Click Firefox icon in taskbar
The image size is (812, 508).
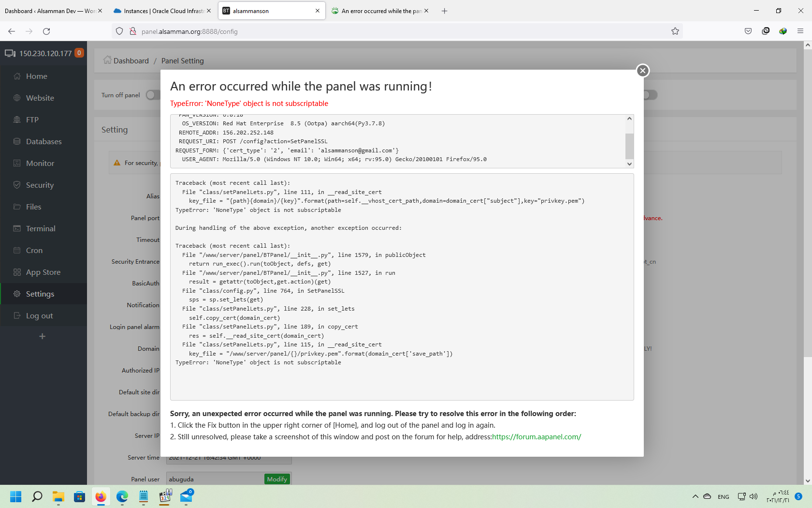(x=101, y=496)
